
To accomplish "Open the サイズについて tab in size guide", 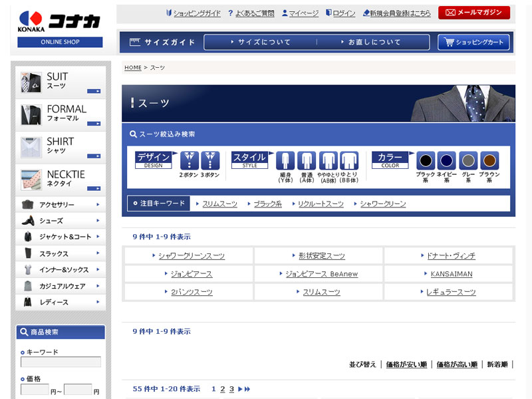I will 261,42.
